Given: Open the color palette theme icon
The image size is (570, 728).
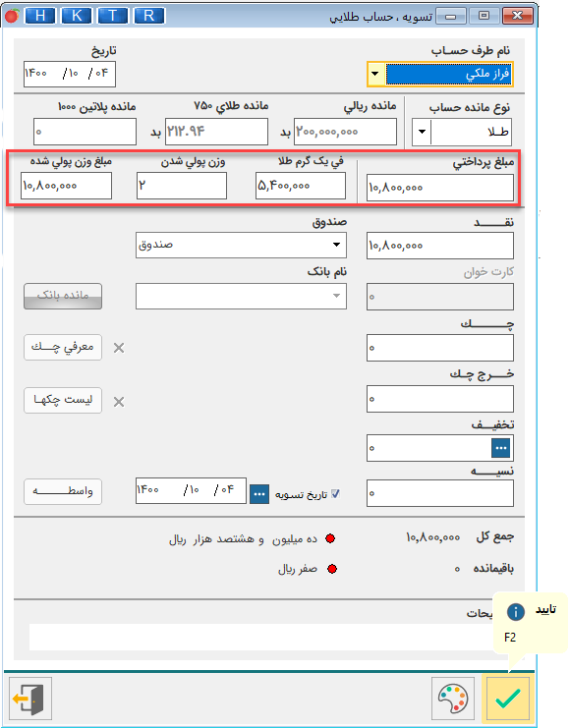Looking at the screenshot, I should [453, 699].
